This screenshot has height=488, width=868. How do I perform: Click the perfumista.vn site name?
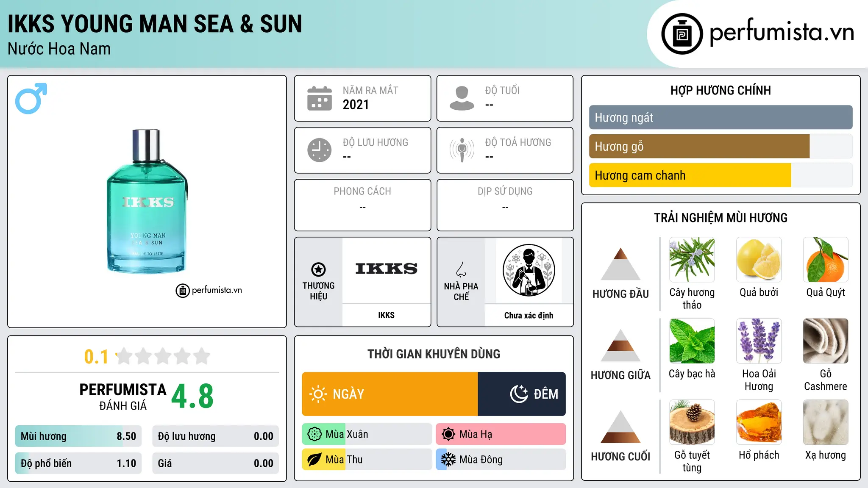point(782,32)
